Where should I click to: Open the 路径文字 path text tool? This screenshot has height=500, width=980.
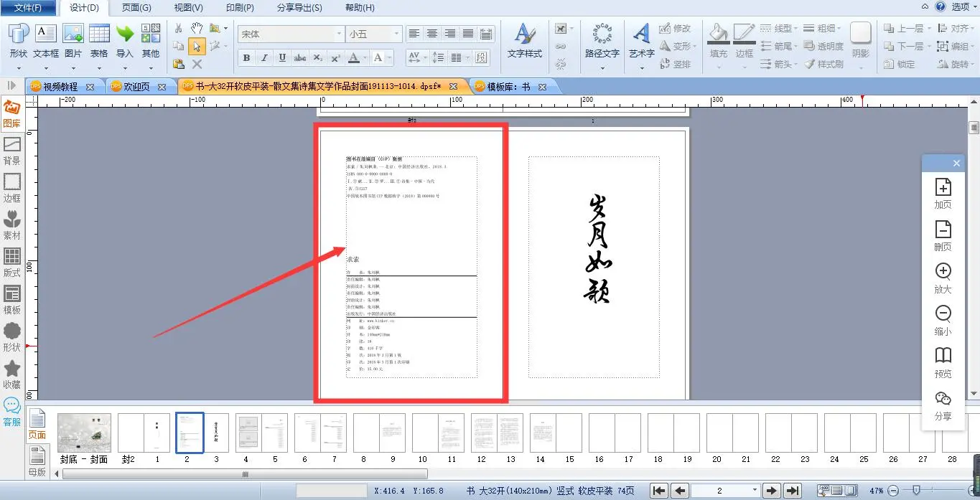[602, 40]
